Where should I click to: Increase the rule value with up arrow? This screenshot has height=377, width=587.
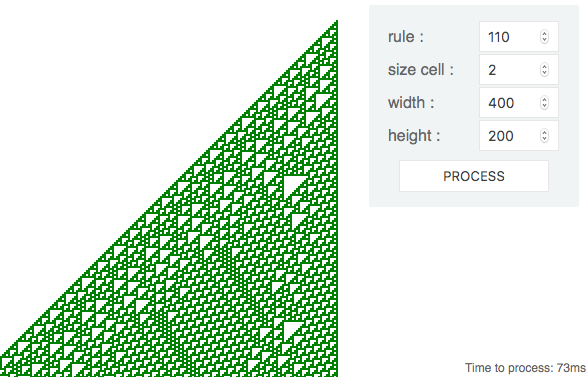544,34
